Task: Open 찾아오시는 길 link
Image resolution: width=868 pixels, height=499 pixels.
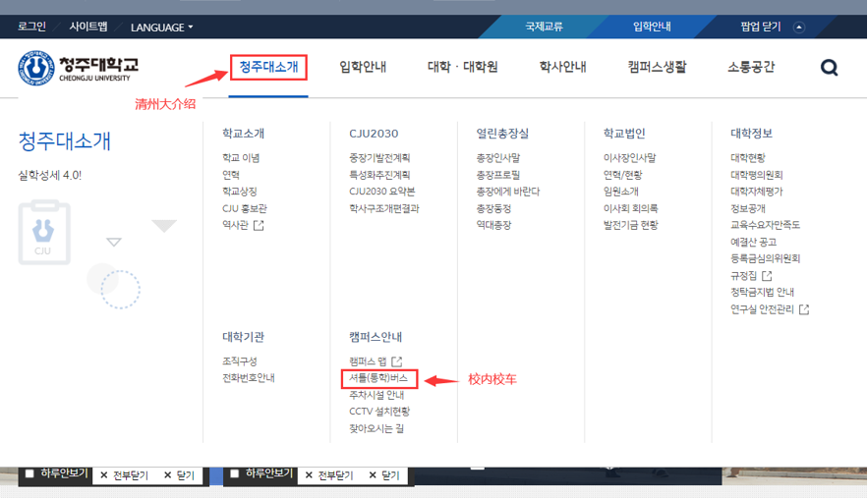Action: coord(376,428)
